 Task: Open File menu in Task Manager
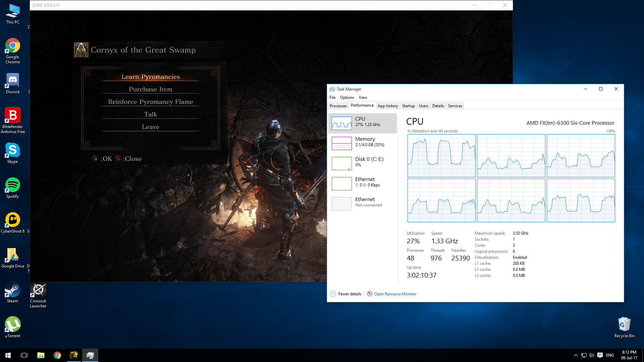332,98
